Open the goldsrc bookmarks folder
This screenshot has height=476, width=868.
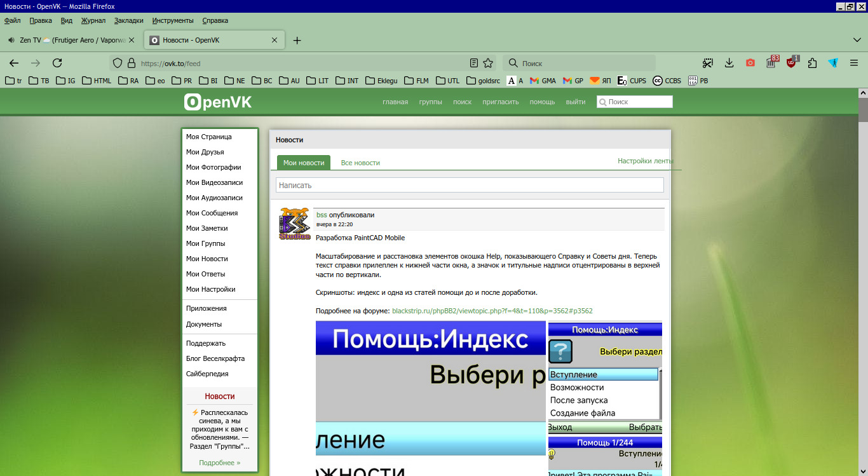(484, 81)
